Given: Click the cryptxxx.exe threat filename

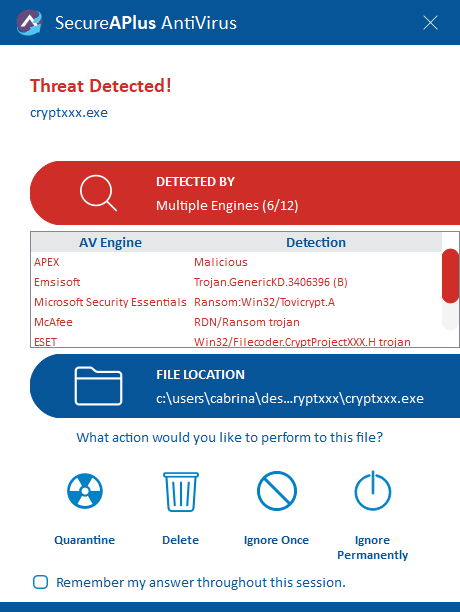Looking at the screenshot, I should [x=69, y=113].
